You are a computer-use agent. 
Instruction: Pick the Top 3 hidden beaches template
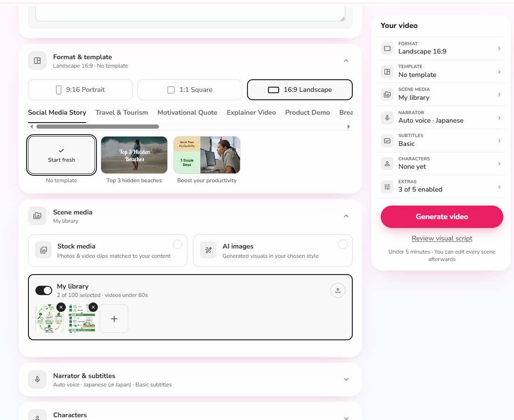[x=134, y=155]
